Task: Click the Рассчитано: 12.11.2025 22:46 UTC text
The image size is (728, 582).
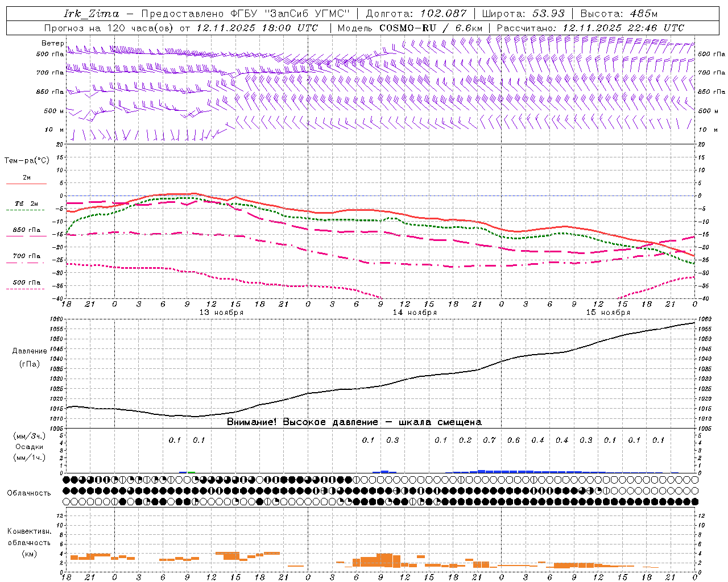Action: click(x=590, y=28)
